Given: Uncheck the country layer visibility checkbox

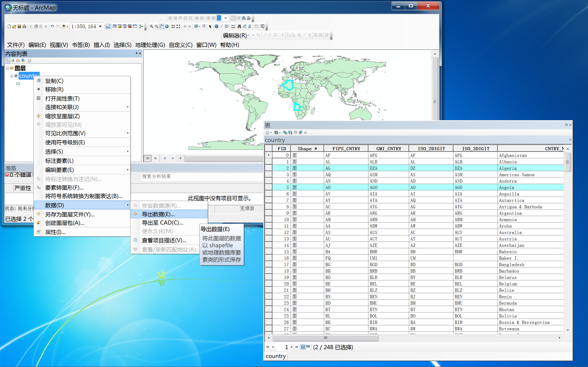Looking at the screenshot, I should coord(16,76).
